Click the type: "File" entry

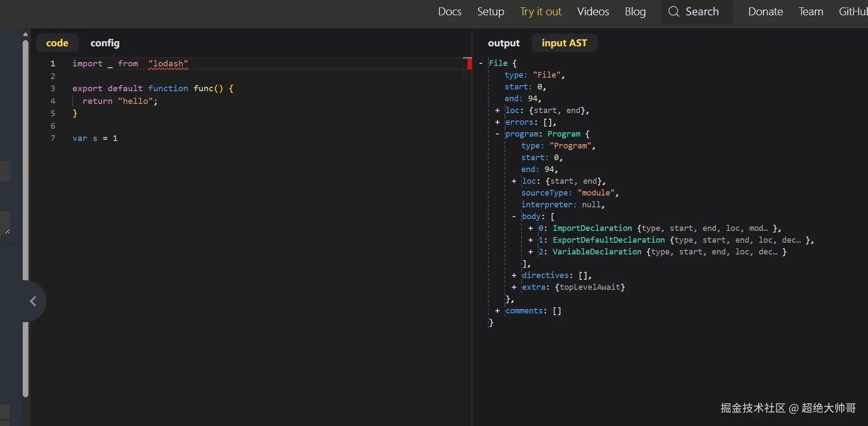[x=534, y=75]
